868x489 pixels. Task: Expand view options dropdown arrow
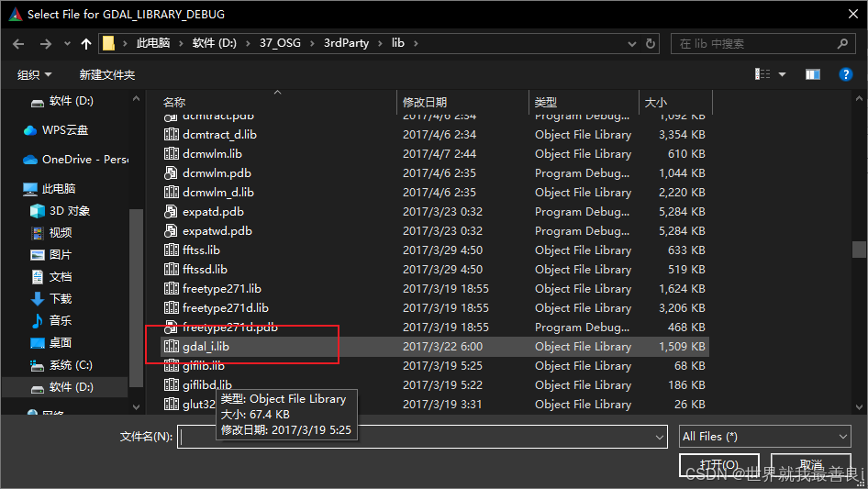click(x=782, y=74)
